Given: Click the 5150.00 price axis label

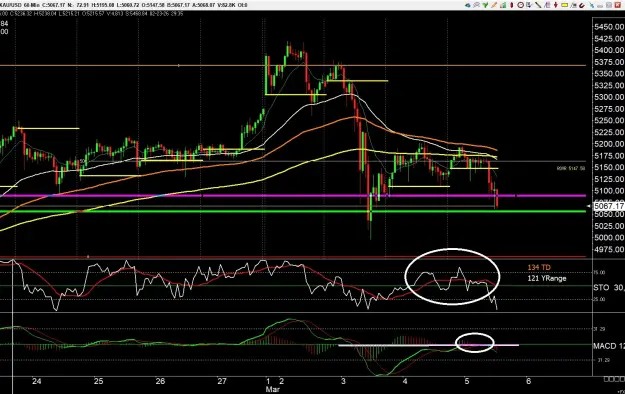Looking at the screenshot, I should click(609, 167).
